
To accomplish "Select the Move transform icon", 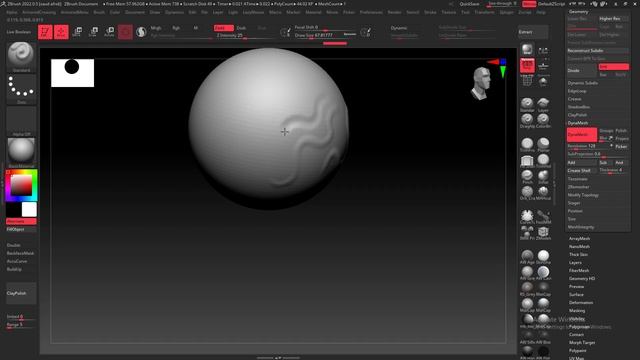I will (x=77, y=32).
